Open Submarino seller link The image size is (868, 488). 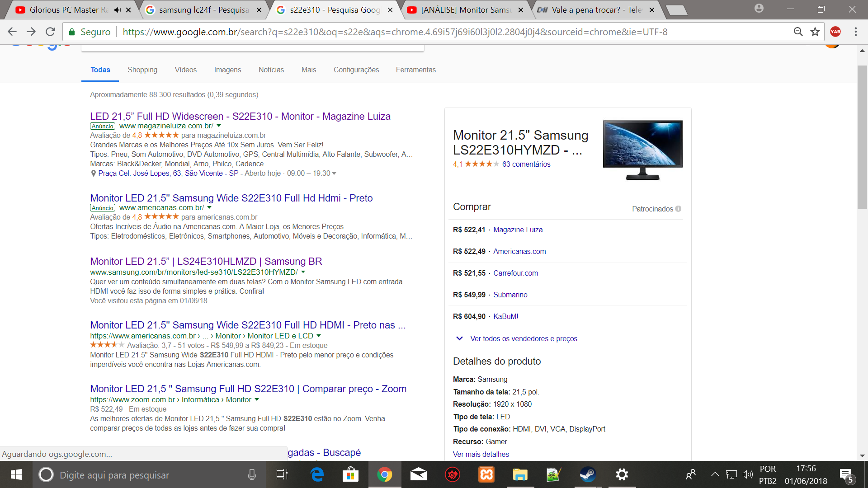(510, 295)
